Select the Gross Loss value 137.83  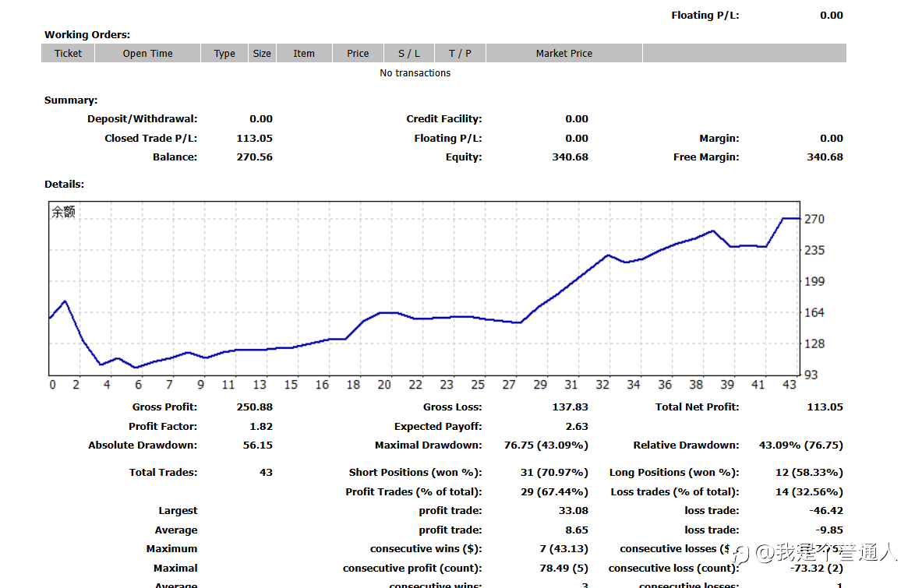click(x=570, y=407)
